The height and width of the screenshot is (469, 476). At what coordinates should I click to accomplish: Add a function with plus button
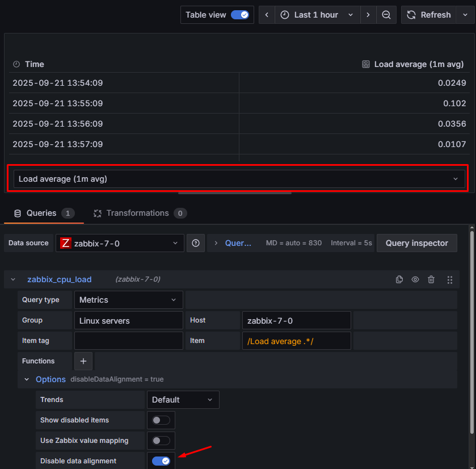[83, 361]
